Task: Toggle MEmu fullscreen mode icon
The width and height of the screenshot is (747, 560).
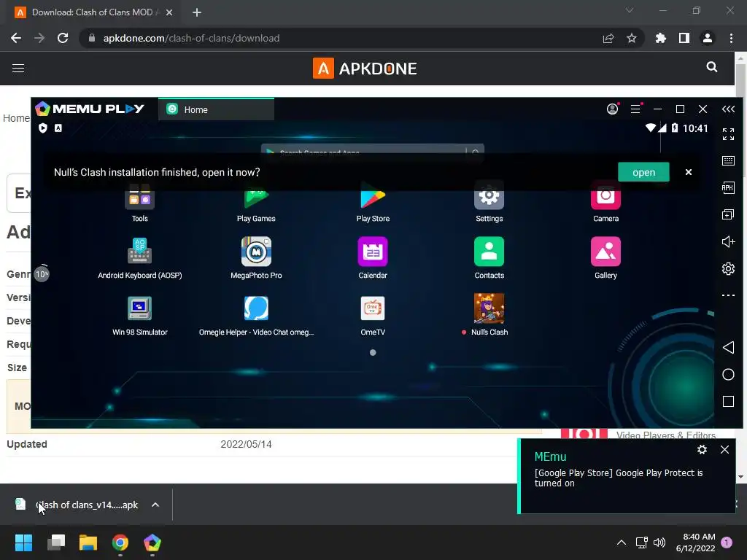Action: (x=728, y=134)
